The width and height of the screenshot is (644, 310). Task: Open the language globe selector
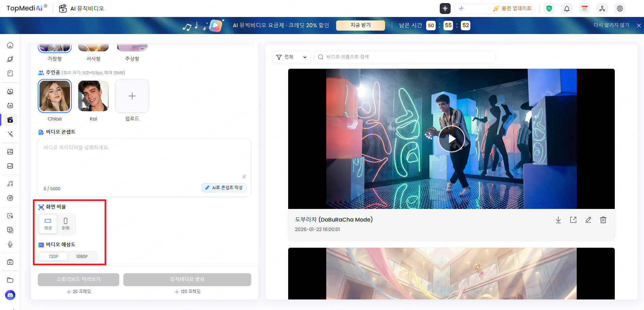(620, 8)
